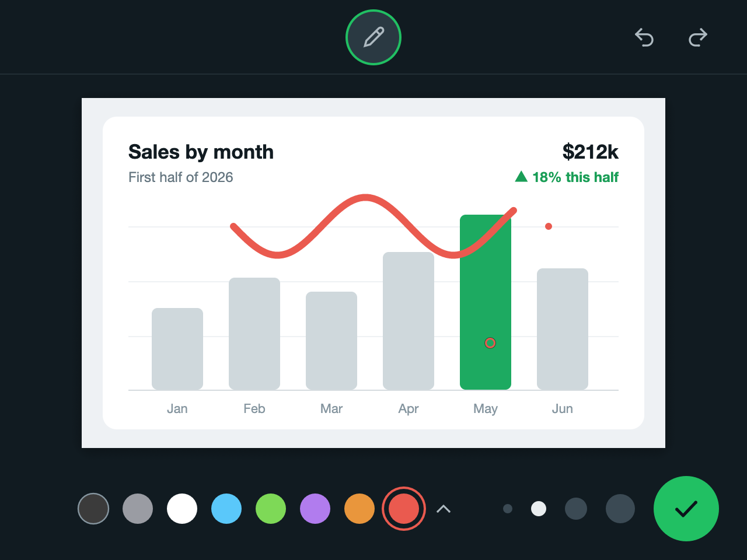
Task: Select the green color swatch
Action: tap(271, 509)
